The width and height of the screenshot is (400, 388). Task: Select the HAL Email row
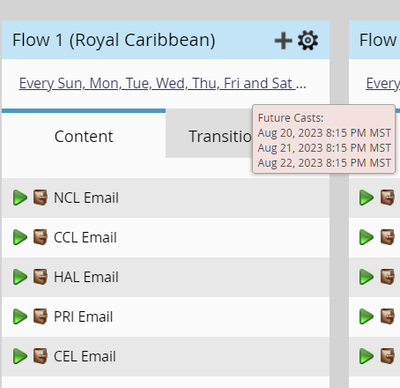166,277
